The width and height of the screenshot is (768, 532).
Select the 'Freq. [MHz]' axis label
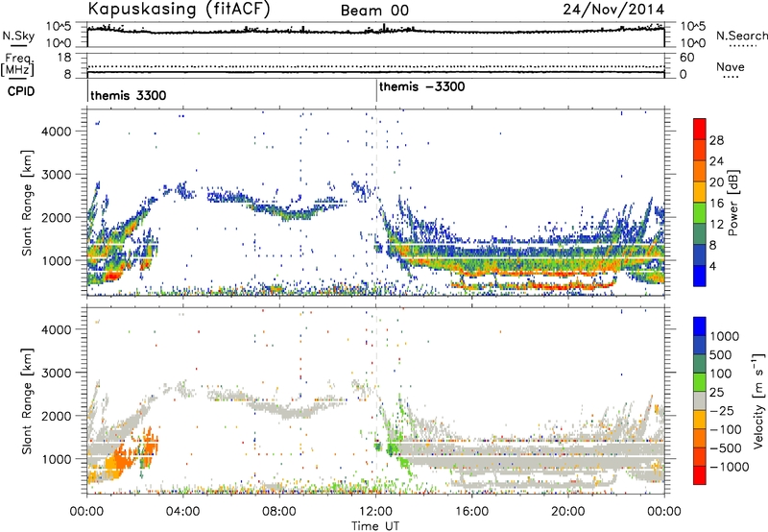17,65
